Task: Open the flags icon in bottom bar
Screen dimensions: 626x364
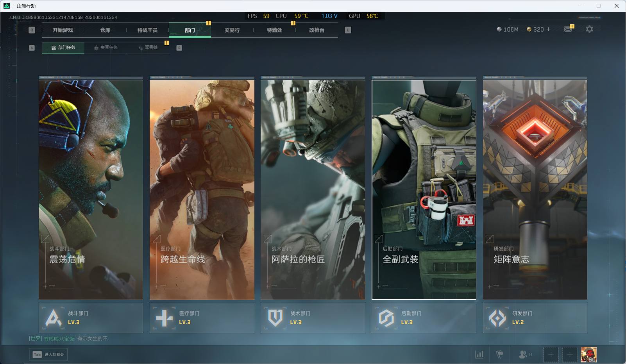Action: pyautogui.click(x=499, y=355)
